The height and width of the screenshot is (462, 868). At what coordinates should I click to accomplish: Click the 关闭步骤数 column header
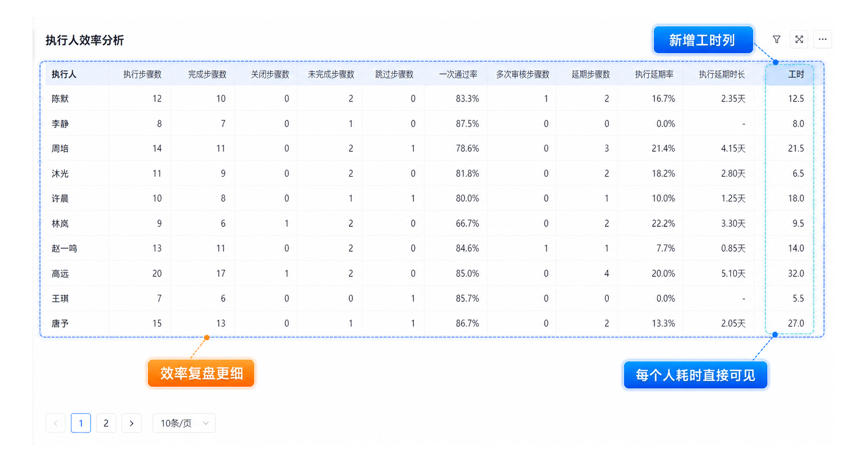pos(270,74)
